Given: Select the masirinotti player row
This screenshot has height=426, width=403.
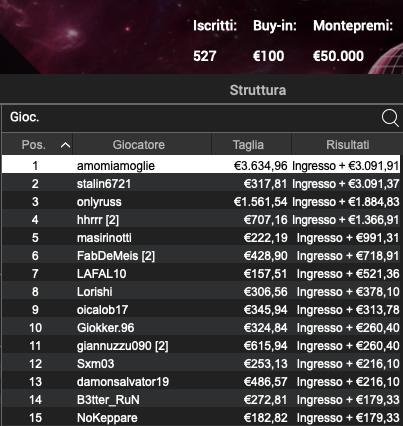Looking at the screenshot, I should pos(201,238).
